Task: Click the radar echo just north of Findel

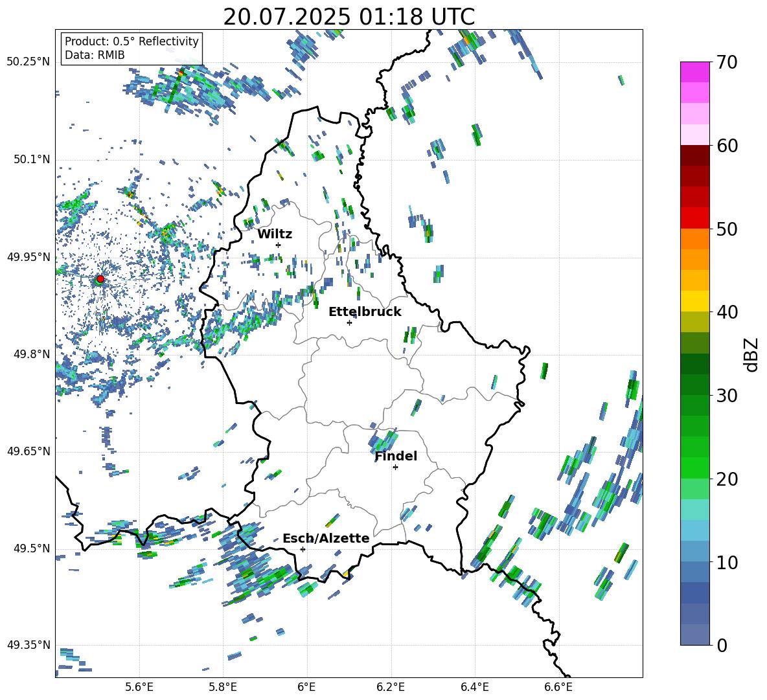Action: pos(384,440)
